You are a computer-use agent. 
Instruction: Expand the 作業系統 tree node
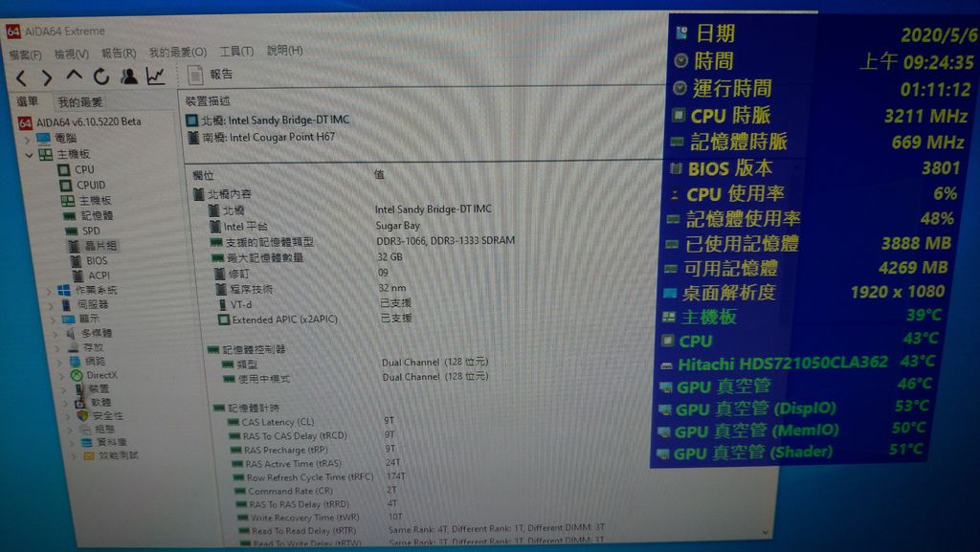click(50, 291)
